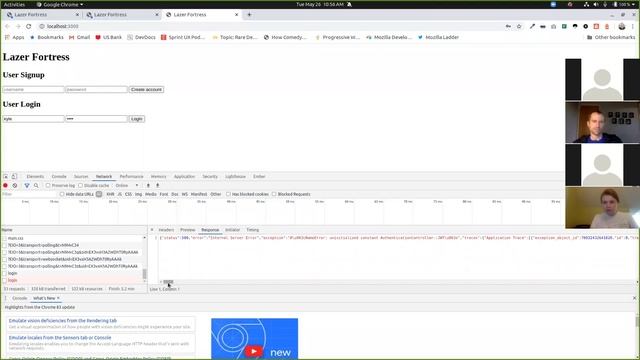Filter requests by JS type
The image size is (640, 360).
click(120, 194)
